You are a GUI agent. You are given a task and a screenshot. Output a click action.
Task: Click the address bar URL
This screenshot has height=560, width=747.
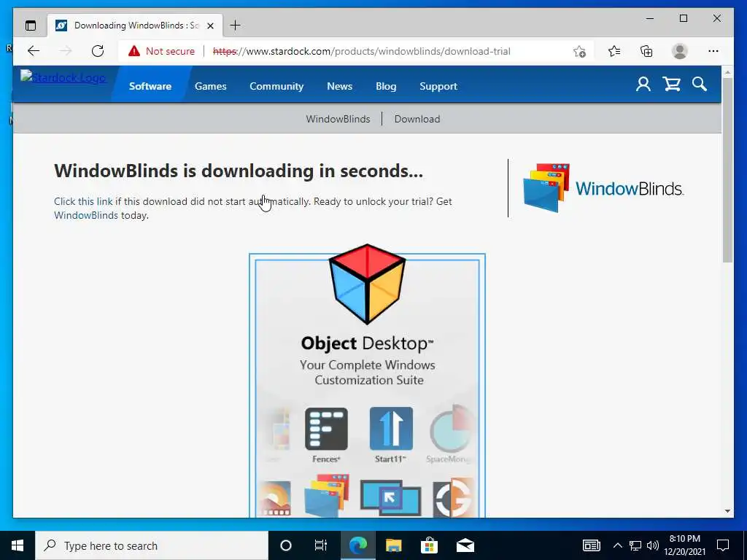point(362,51)
